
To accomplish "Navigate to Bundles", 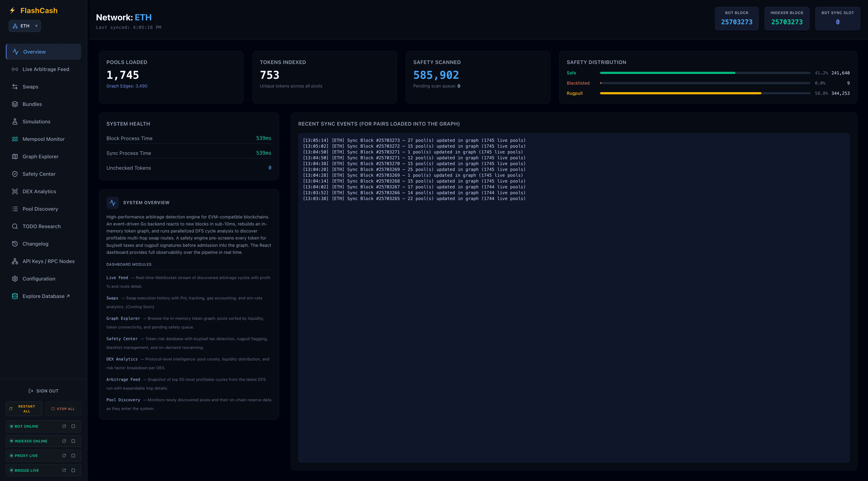I will tap(43, 104).
